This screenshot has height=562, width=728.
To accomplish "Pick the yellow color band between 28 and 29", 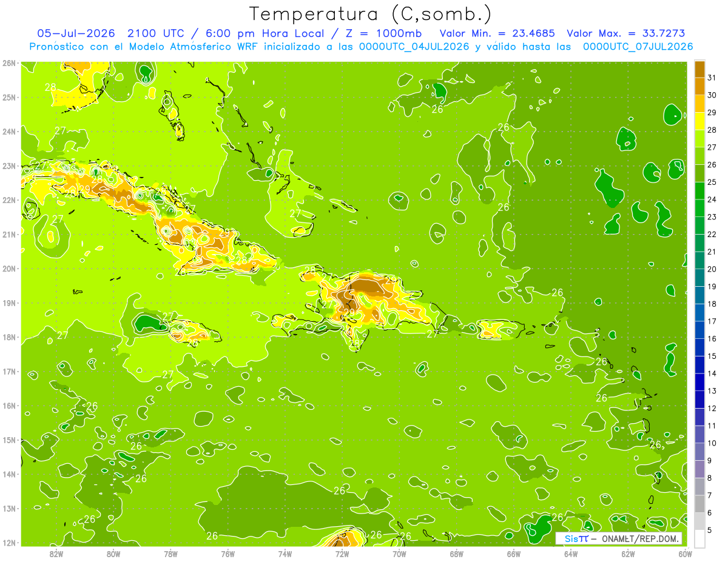I will point(699,121).
